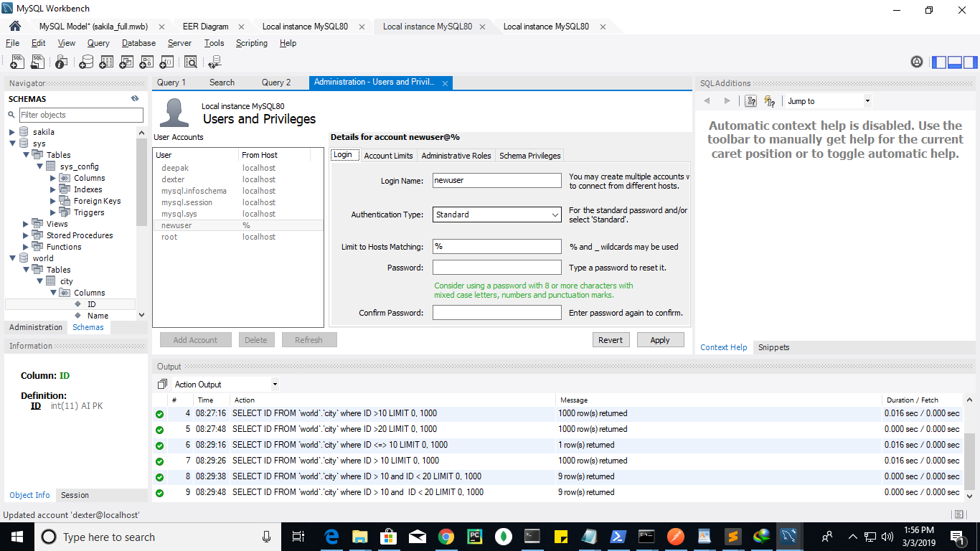Image resolution: width=980 pixels, height=551 pixels.
Task: Create a new function toolbar icon
Action: [167, 62]
